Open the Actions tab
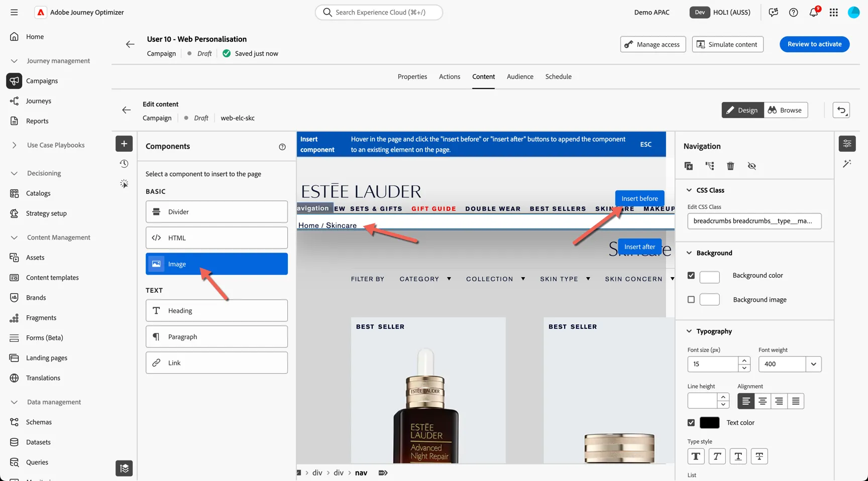The width and height of the screenshot is (868, 481). tap(450, 76)
